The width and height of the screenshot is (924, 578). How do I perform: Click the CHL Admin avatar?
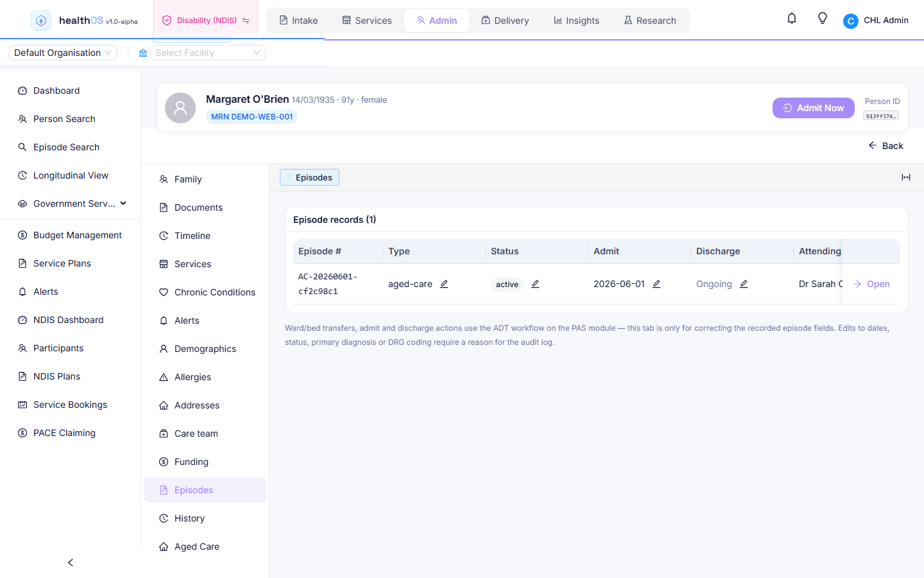coord(851,21)
